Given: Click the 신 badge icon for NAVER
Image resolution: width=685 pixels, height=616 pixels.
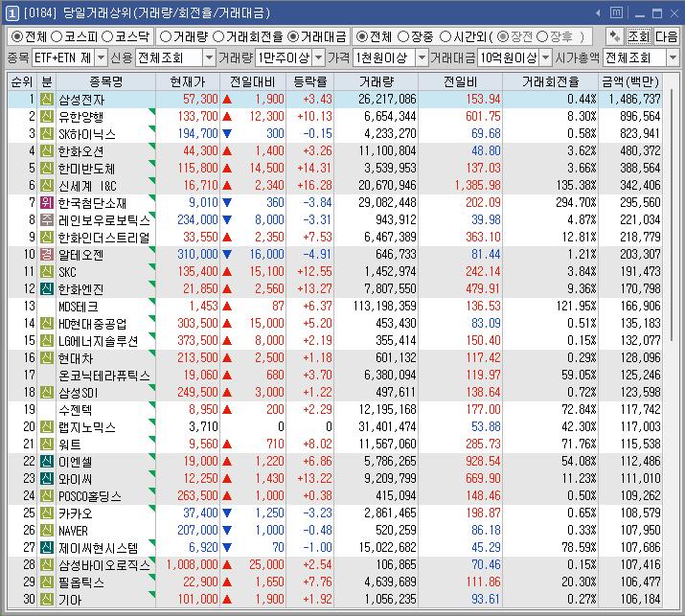Looking at the screenshot, I should point(47,531).
